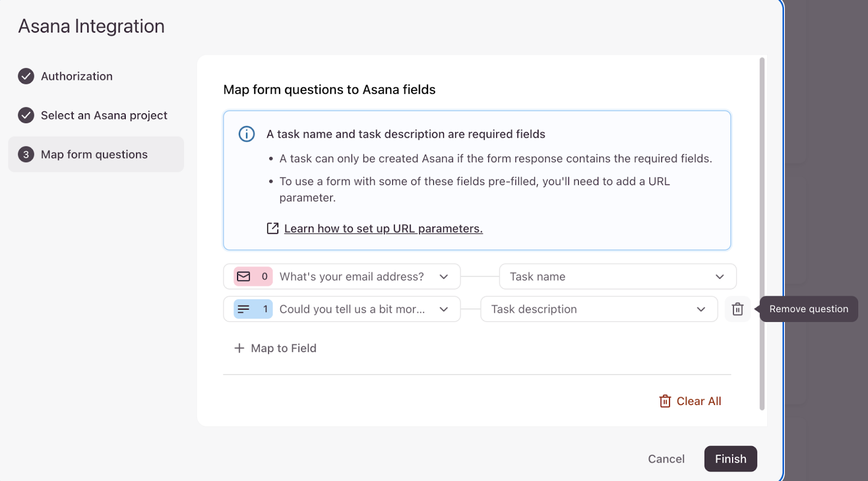Viewport: 868px width, 481px height.
Task: Click the Authorization completed checkmark icon
Action: point(26,76)
